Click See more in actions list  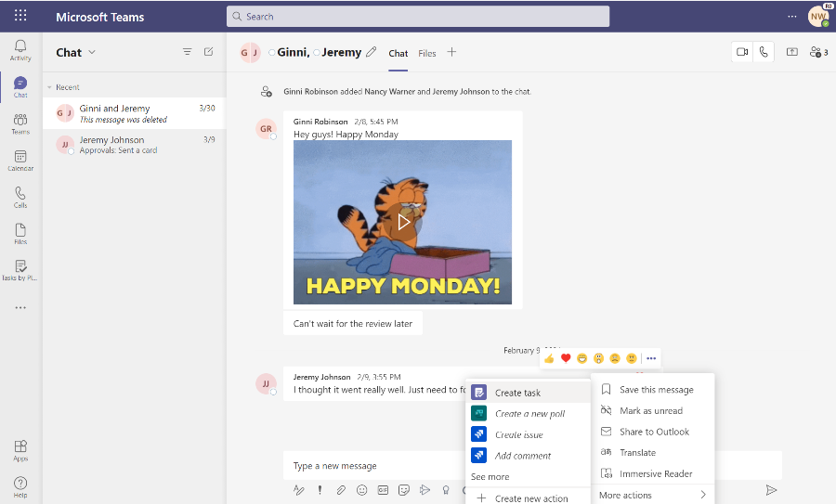tap(490, 477)
